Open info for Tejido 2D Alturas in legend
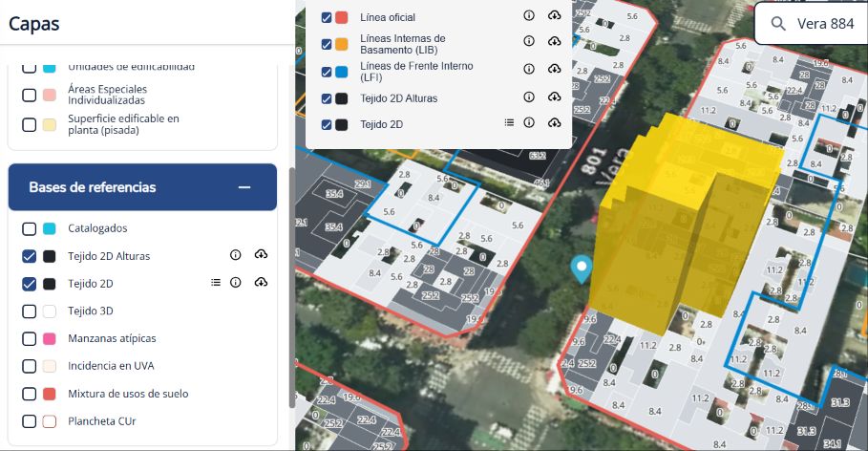 click(529, 97)
